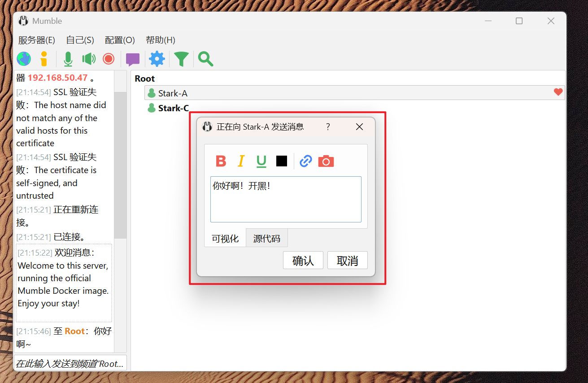Open search with the magnifier icon
588x383 pixels.
pyautogui.click(x=205, y=59)
